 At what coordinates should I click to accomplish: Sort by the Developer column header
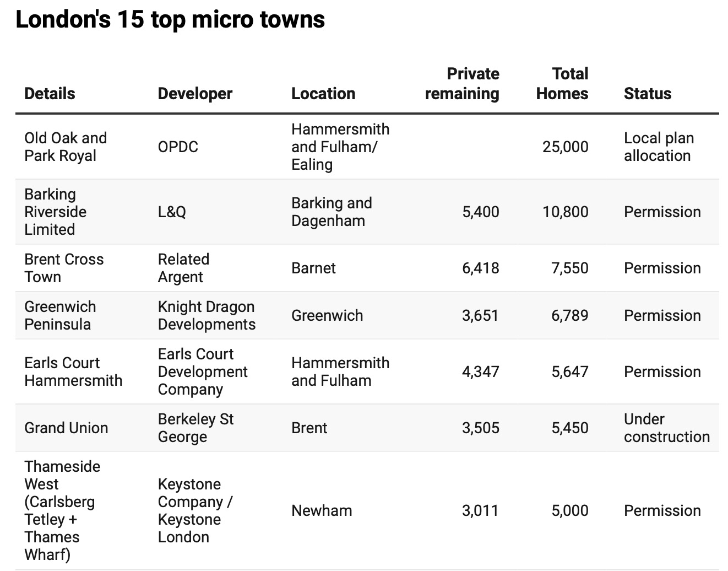(195, 94)
